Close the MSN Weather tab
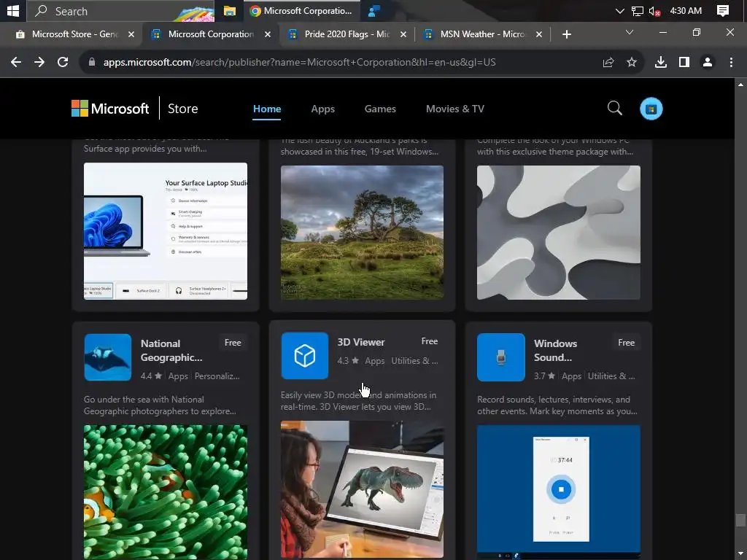The height and width of the screenshot is (560, 747). pos(539,34)
